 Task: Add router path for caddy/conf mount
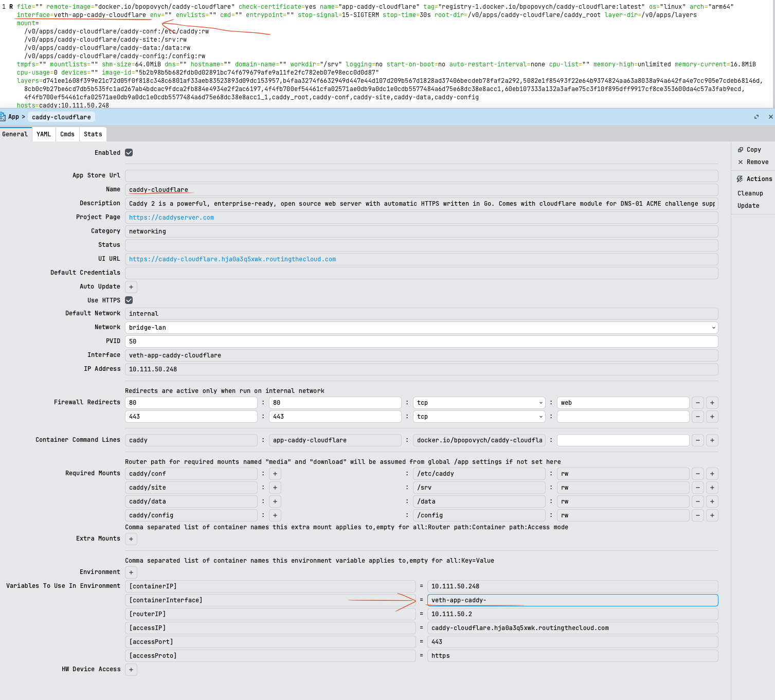point(275,474)
